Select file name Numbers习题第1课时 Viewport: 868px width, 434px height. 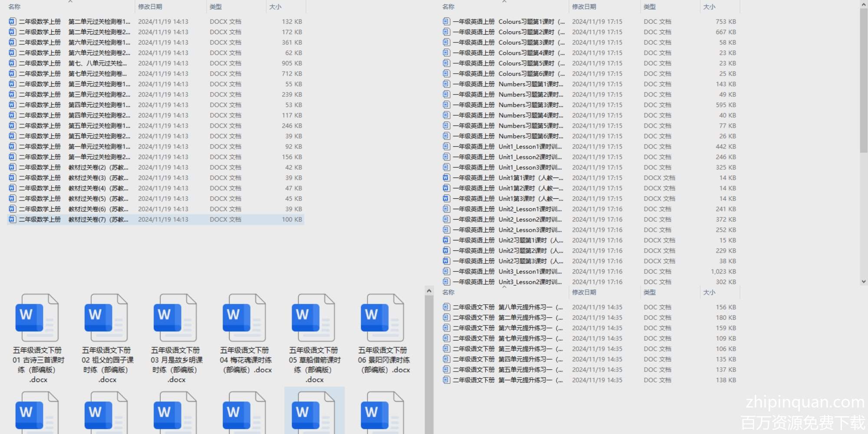pos(508,84)
